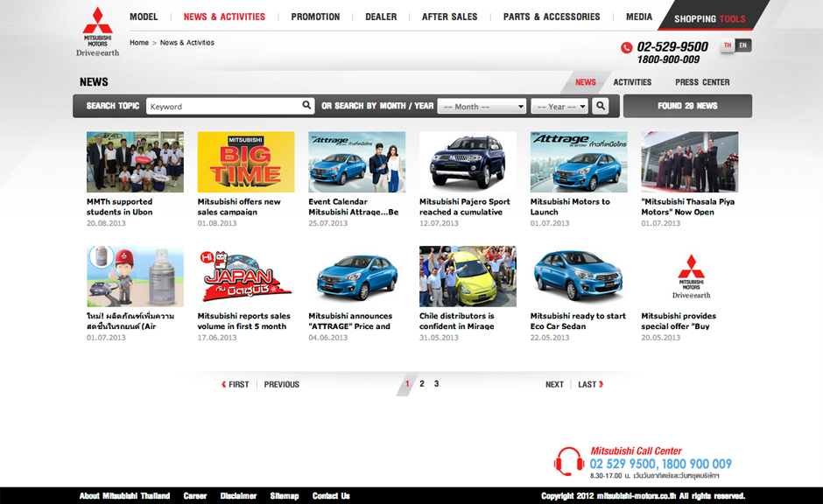
Task: Click Call Center number 02 529 9500
Action: [x=623, y=464]
